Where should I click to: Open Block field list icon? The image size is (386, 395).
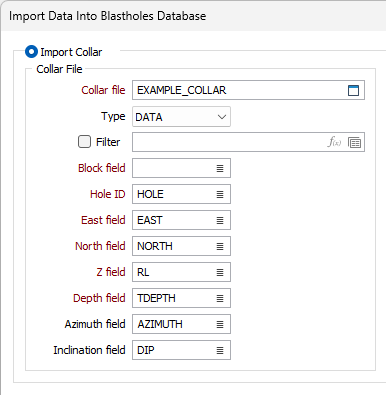[x=220, y=168]
